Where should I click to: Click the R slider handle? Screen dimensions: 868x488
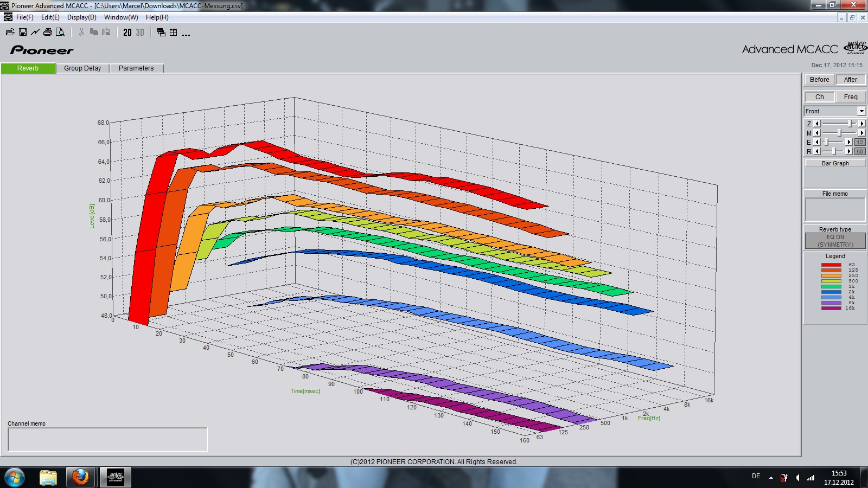[834, 151]
